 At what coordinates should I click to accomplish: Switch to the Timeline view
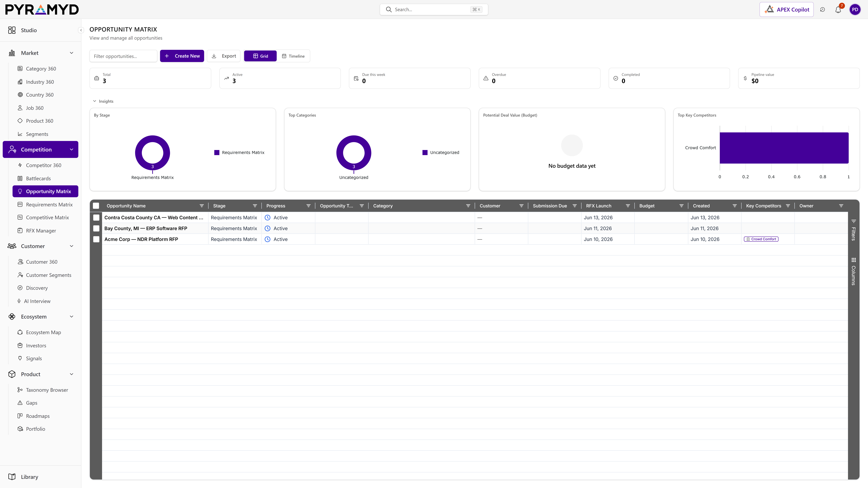293,56
